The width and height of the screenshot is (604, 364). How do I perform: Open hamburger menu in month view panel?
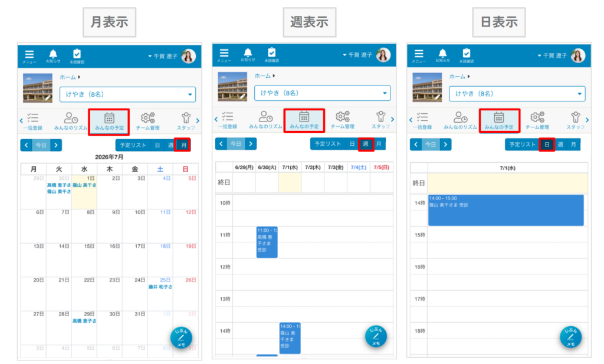click(x=29, y=56)
